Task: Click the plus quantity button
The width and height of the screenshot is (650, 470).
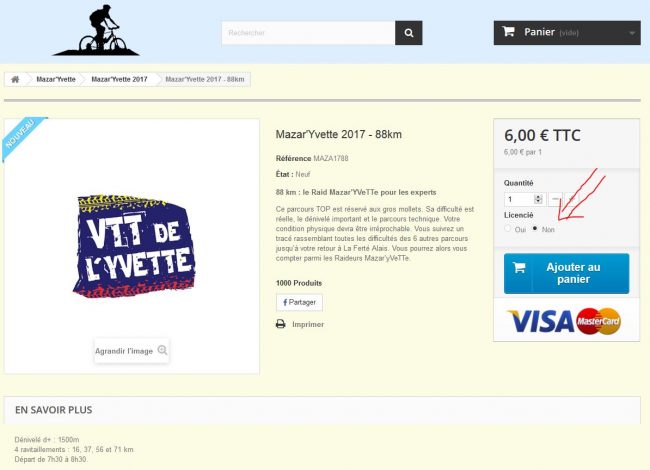Action: [571, 200]
